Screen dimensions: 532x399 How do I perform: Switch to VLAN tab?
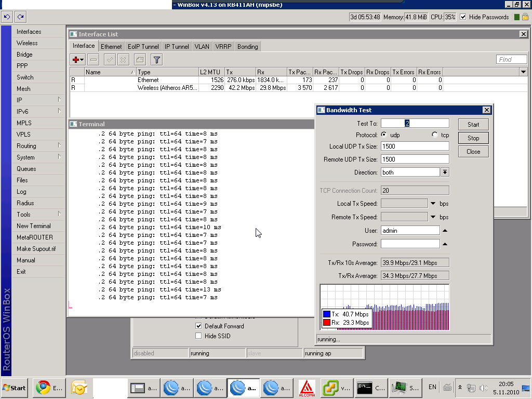[x=202, y=46]
